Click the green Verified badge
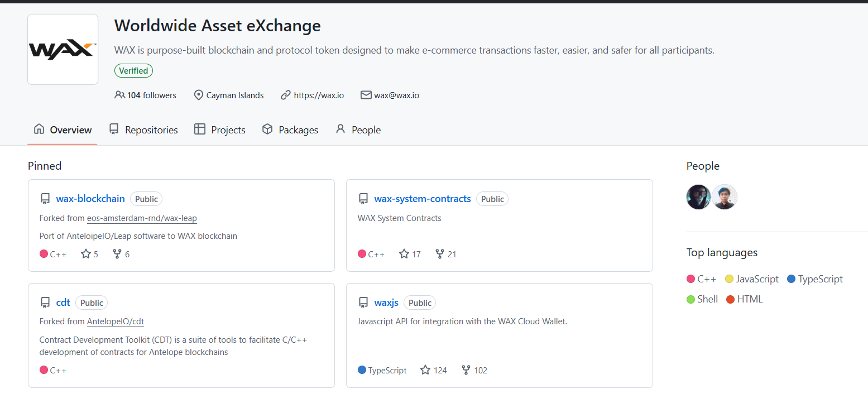The image size is (868, 408). [133, 71]
